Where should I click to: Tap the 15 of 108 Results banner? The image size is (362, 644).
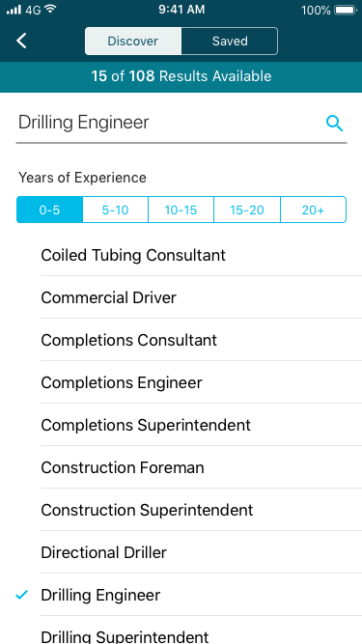pos(181,76)
